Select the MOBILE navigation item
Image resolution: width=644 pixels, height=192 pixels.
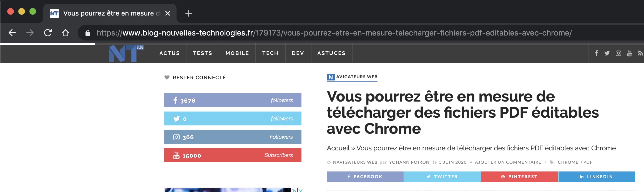[237, 53]
